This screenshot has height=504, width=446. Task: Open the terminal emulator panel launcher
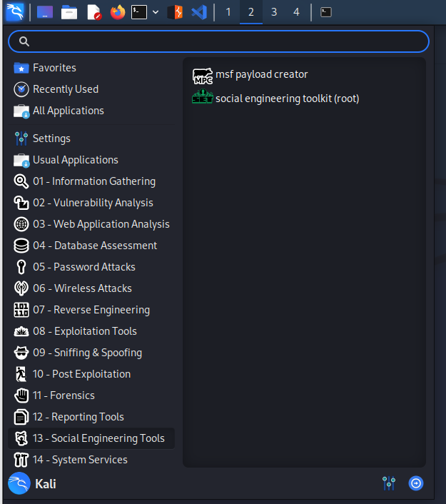tap(139, 12)
